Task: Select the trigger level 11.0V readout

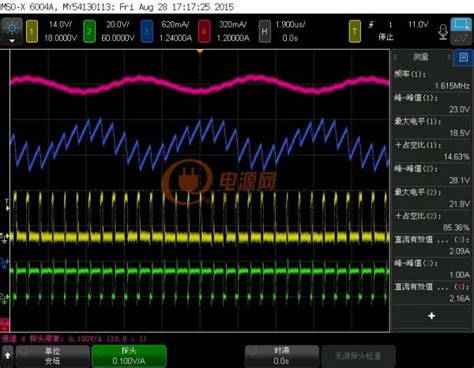Action: [418, 24]
